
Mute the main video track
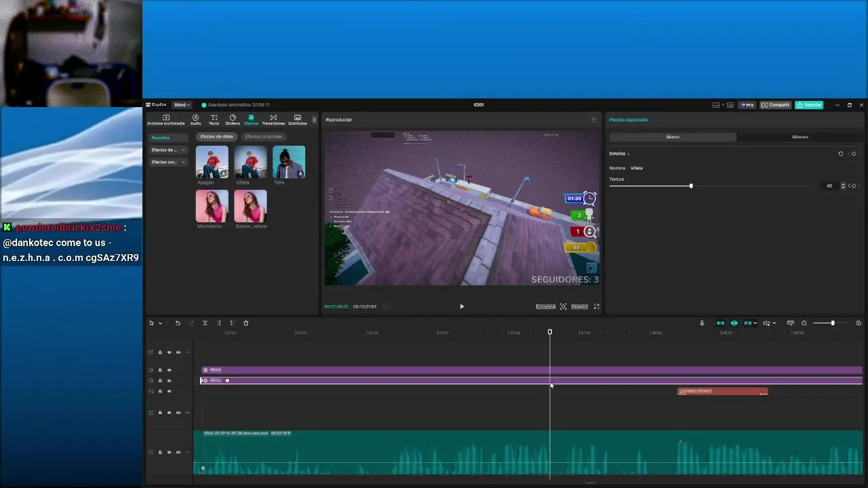[178, 452]
